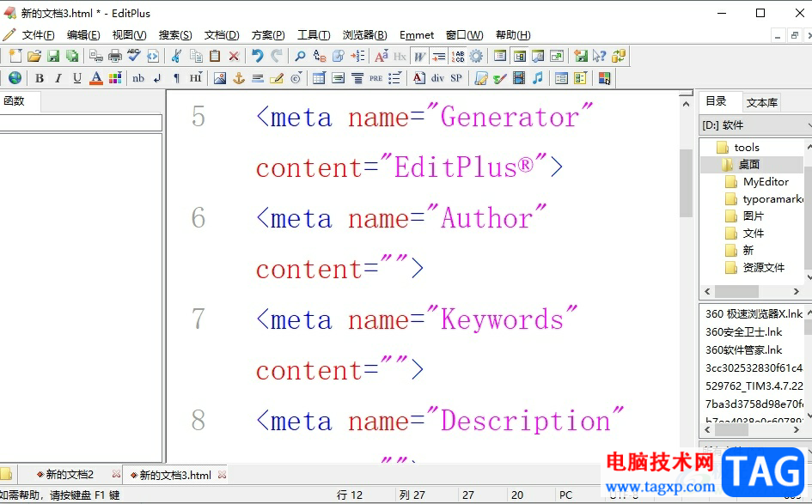Image resolution: width=812 pixels, height=504 pixels.
Task: Insert a paragraph tag
Action: click(177, 78)
